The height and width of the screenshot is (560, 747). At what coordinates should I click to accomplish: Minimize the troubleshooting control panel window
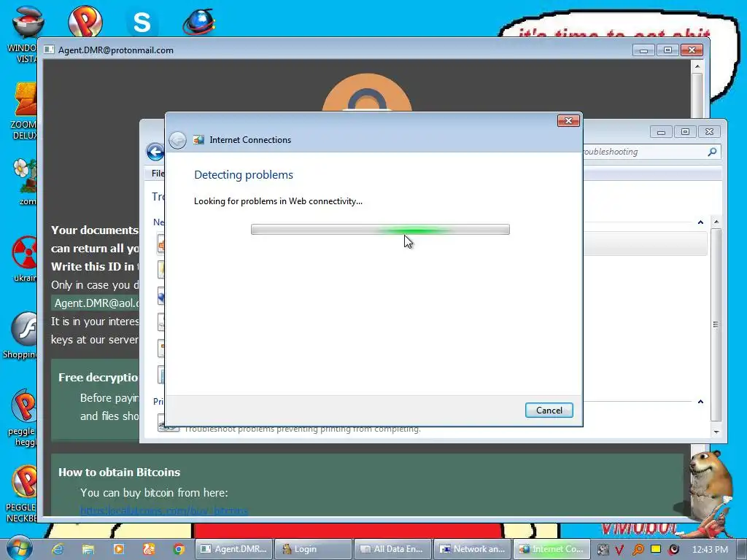click(x=661, y=132)
